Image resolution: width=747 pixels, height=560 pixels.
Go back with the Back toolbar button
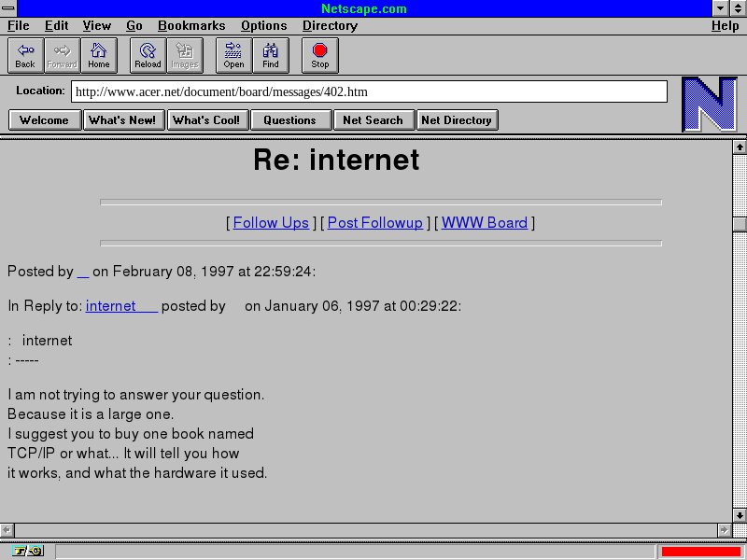(26, 56)
